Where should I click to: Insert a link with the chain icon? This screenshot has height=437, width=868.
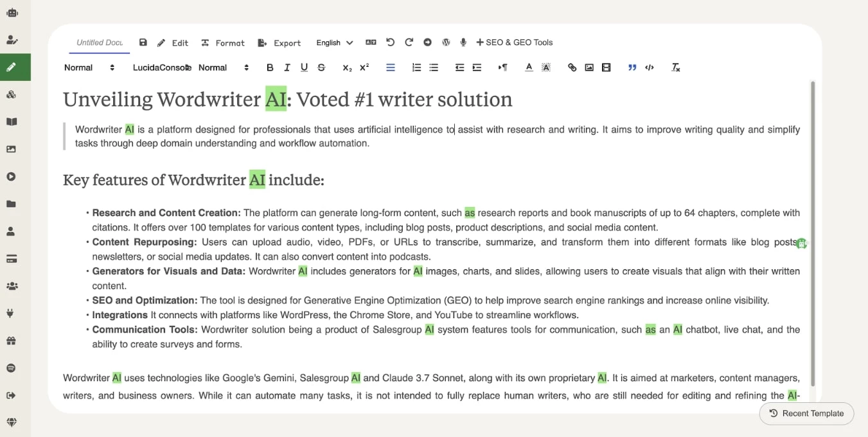click(x=572, y=67)
